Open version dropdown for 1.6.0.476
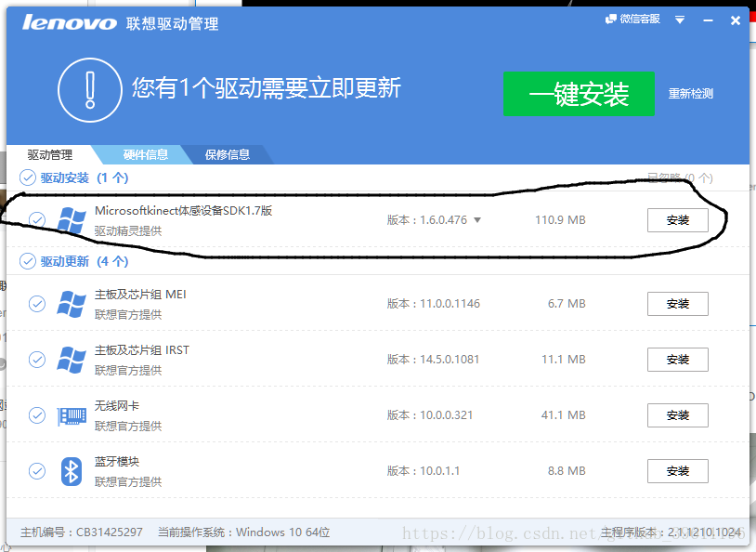 477,220
